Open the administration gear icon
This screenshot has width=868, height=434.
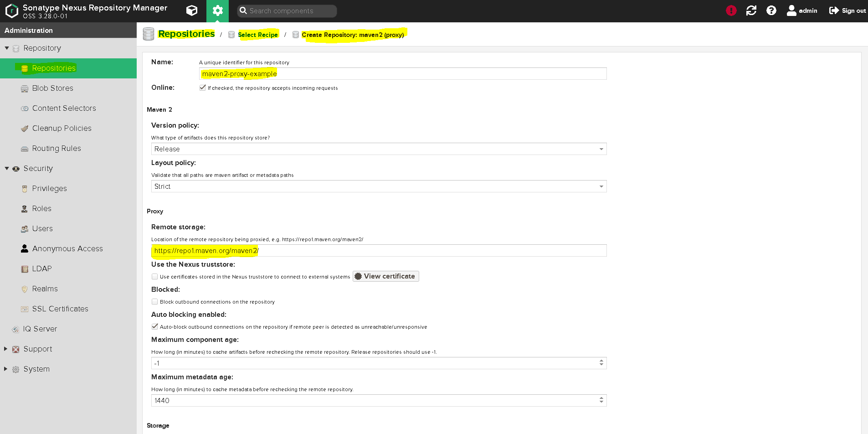click(x=218, y=10)
